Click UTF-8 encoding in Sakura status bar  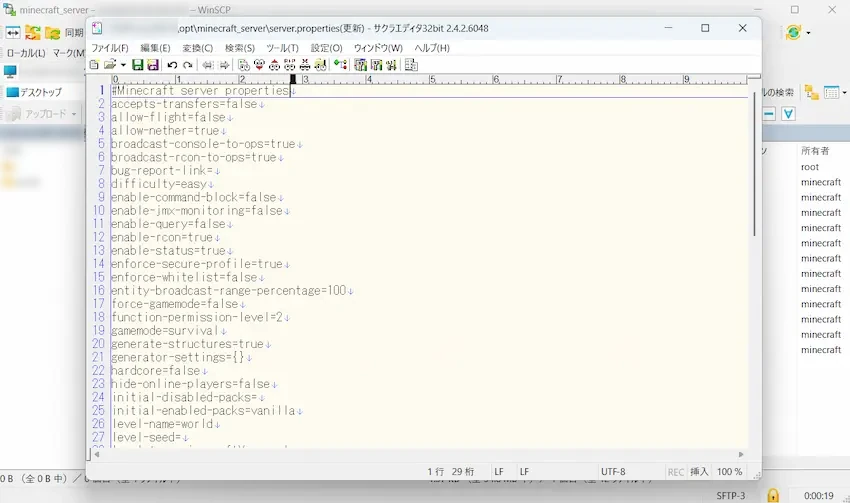(613, 472)
